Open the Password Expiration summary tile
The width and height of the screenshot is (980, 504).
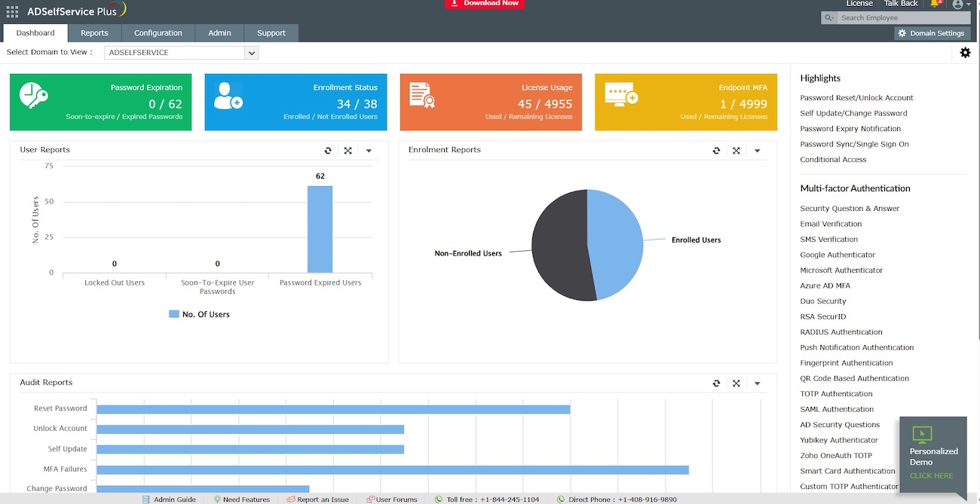click(100, 102)
